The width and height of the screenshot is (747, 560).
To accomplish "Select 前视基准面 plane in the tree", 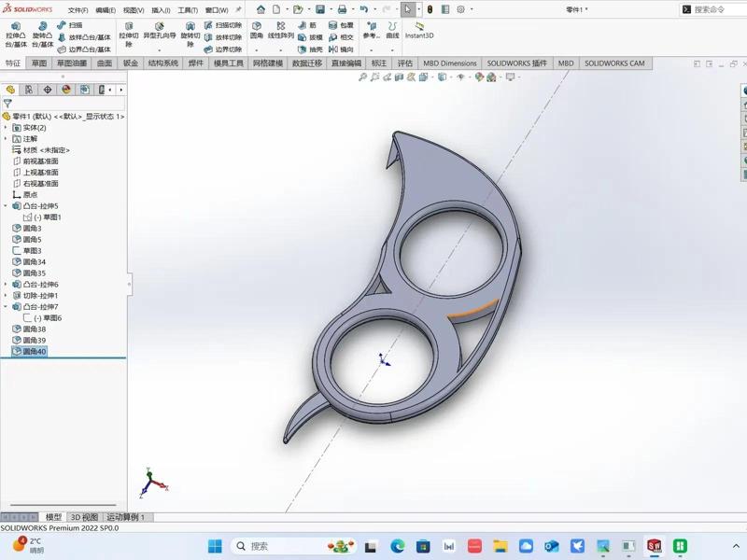I will 40,161.
